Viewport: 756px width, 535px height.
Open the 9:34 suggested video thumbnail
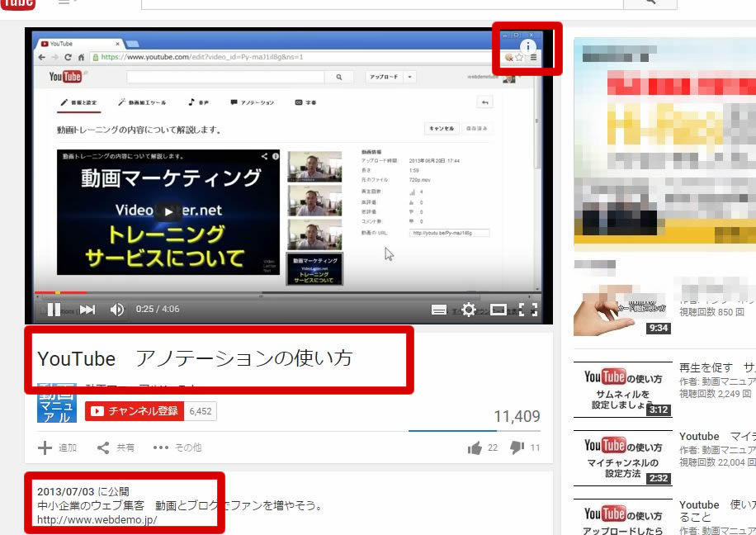(x=622, y=311)
